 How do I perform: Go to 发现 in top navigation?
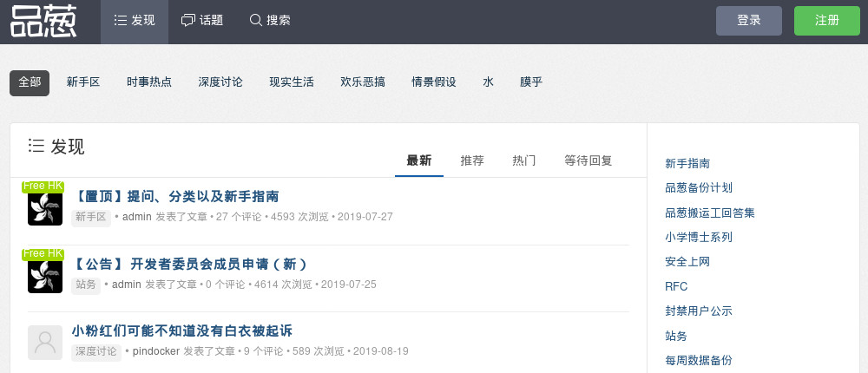(x=135, y=21)
